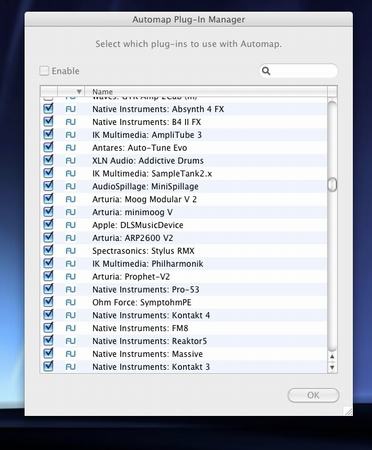Click the AU icon beside Massive
This screenshot has height=450, width=372.
pyautogui.click(x=71, y=354)
